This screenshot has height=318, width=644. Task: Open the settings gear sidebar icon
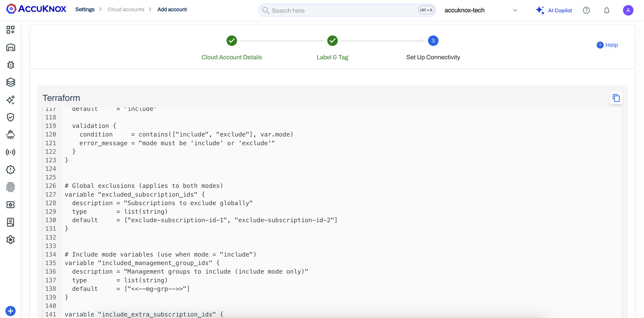11,240
